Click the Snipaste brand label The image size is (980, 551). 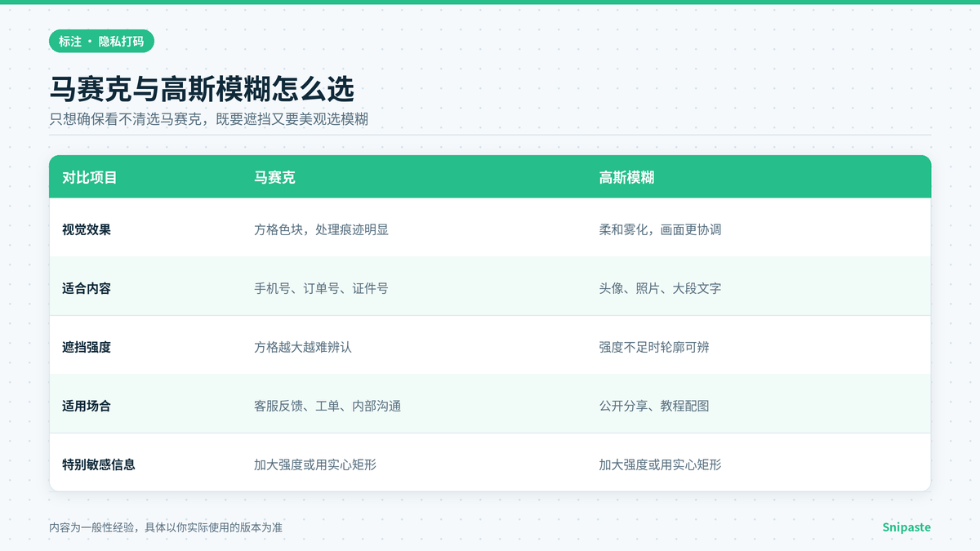906,527
